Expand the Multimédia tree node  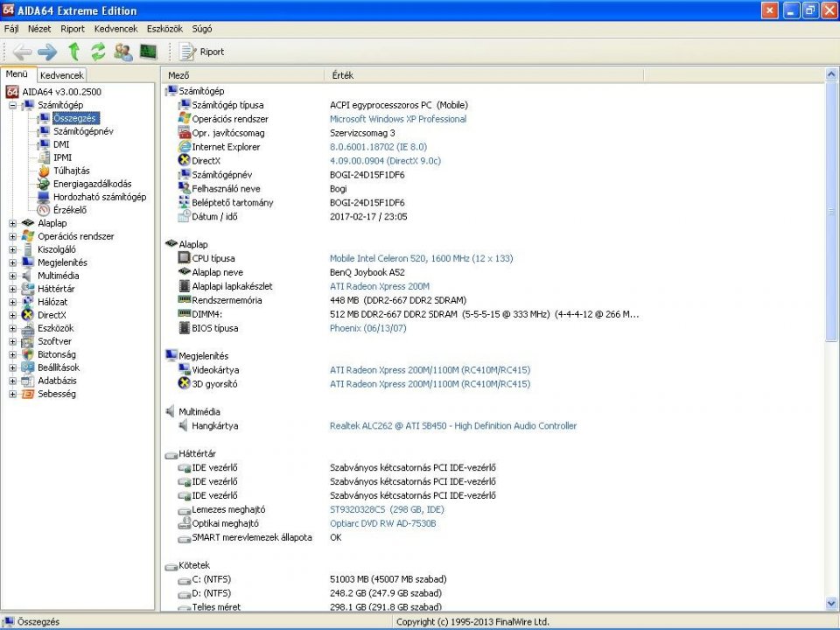tap(13, 276)
